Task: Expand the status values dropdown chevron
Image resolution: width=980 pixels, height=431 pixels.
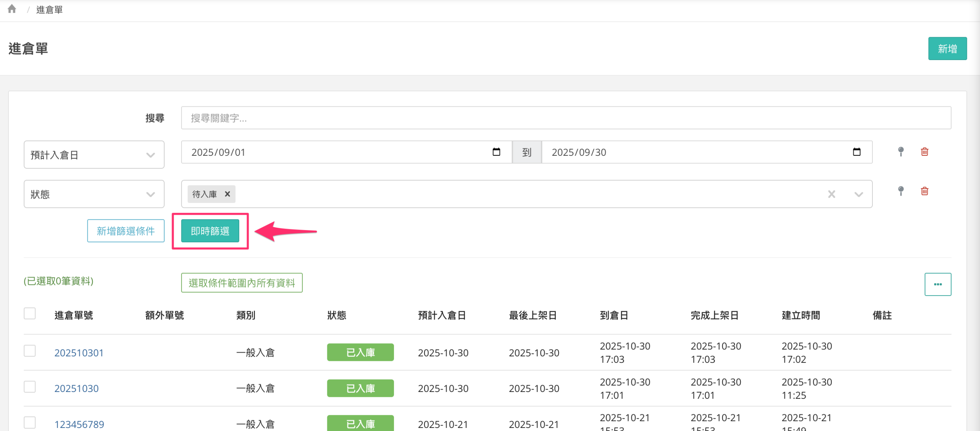Action: (859, 194)
